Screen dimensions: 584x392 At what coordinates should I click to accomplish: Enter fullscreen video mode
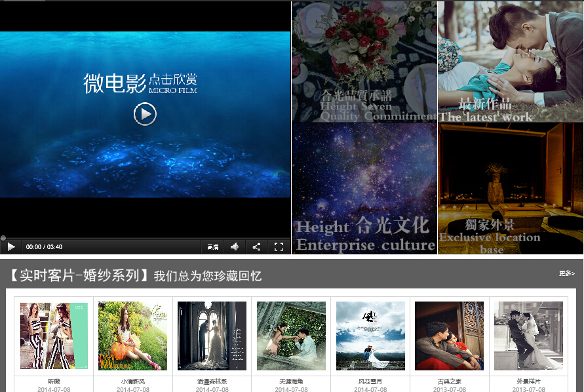tap(278, 246)
